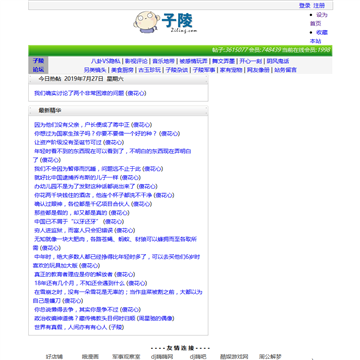Open the 子陵军事 board

coord(204,70)
